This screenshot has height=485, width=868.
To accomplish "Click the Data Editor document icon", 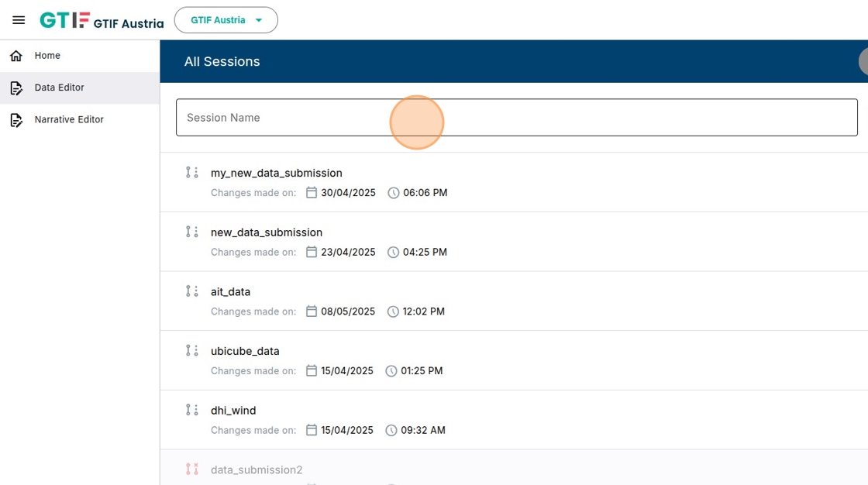I will coord(16,88).
